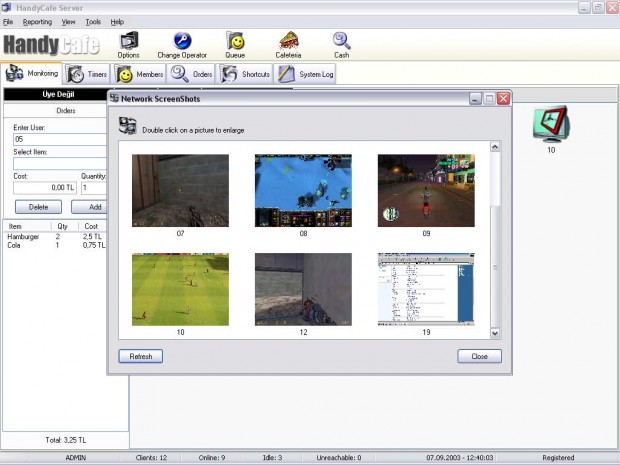The width and height of the screenshot is (620, 465).
Task: Open the System Log tab
Action: (x=305, y=74)
